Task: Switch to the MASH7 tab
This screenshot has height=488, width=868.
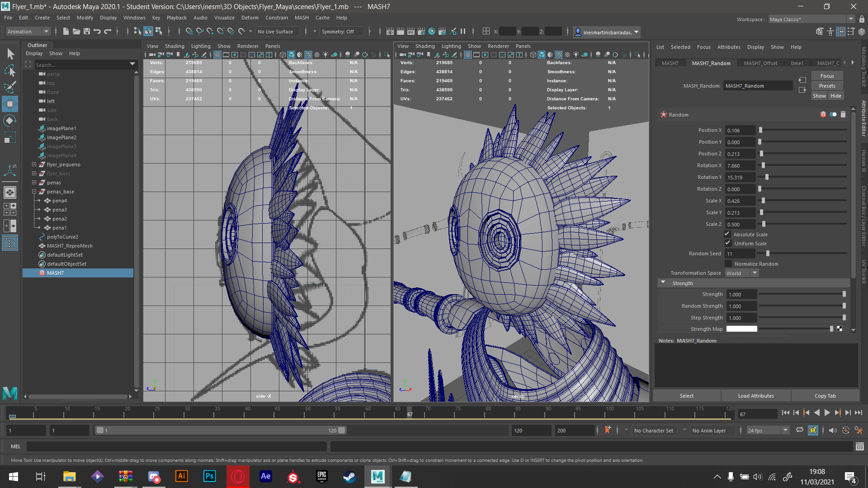Action: (x=670, y=63)
